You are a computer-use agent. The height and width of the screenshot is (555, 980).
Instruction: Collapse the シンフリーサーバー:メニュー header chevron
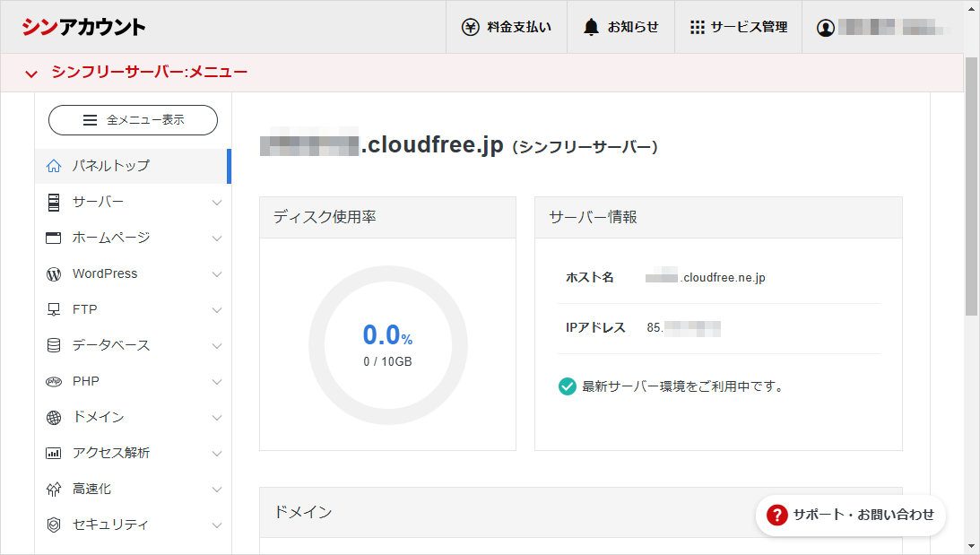click(x=31, y=74)
